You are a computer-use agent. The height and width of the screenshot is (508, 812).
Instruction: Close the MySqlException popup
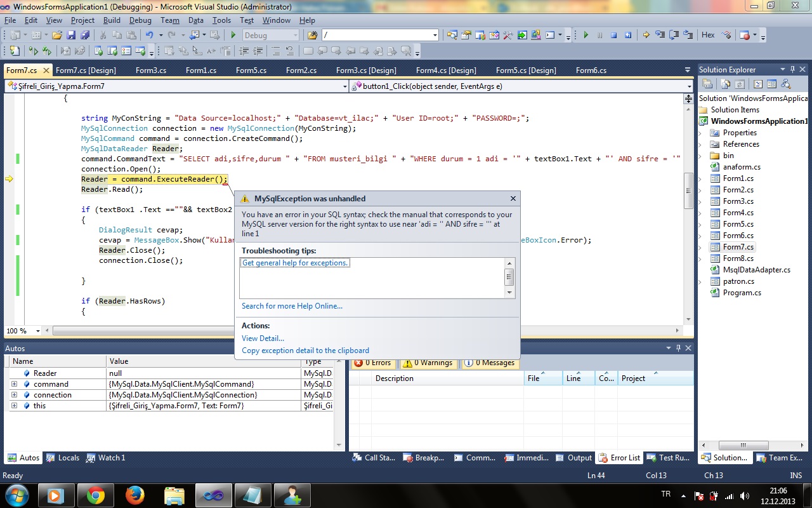click(513, 198)
